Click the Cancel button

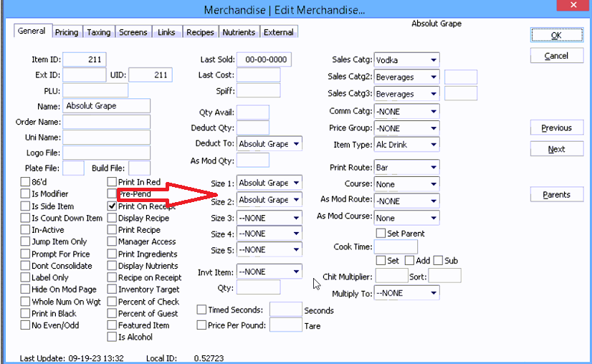pos(556,56)
